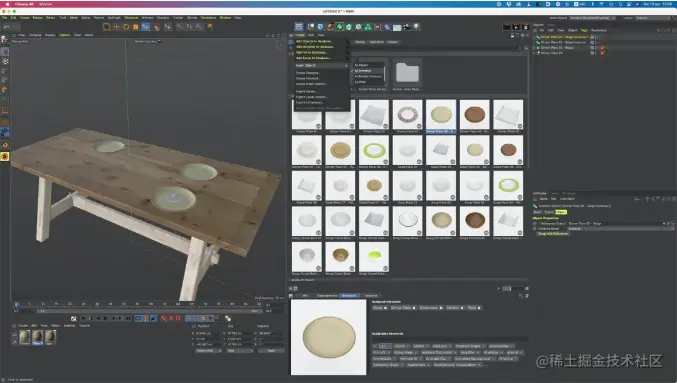Screen dimensions: 677x383
Task: Click the Autokeying record icon
Action: tap(171, 318)
